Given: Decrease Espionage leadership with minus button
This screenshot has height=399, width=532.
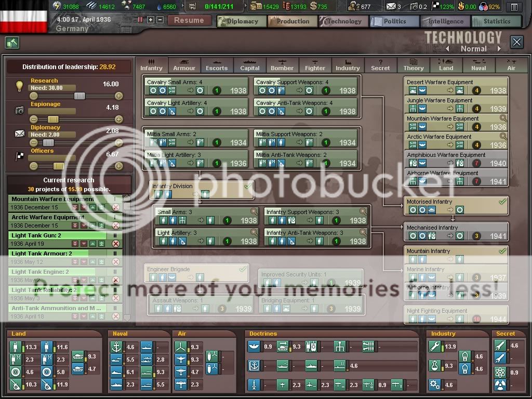Looking at the screenshot, I should [x=34, y=119].
